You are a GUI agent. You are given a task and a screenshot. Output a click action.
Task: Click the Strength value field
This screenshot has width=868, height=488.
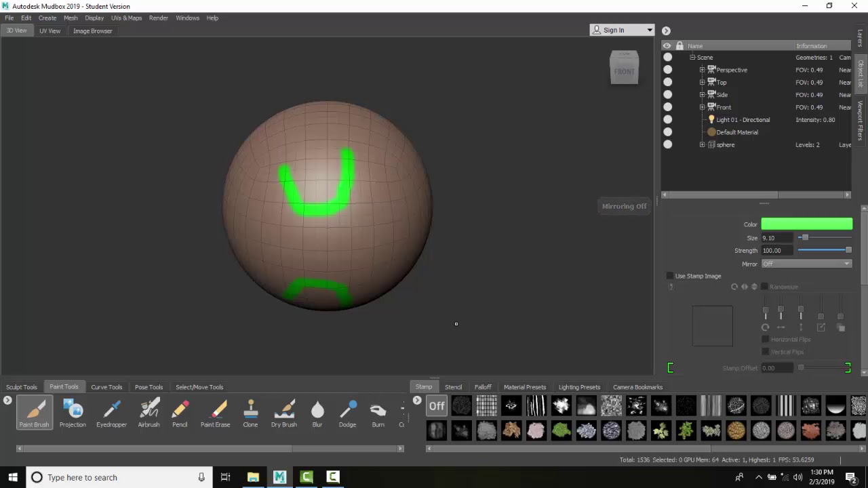(777, 250)
